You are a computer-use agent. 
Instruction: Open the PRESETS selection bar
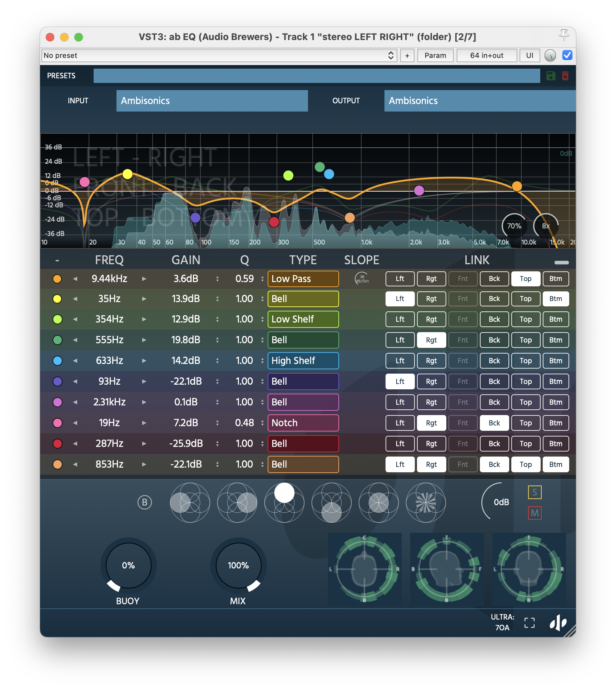[317, 76]
